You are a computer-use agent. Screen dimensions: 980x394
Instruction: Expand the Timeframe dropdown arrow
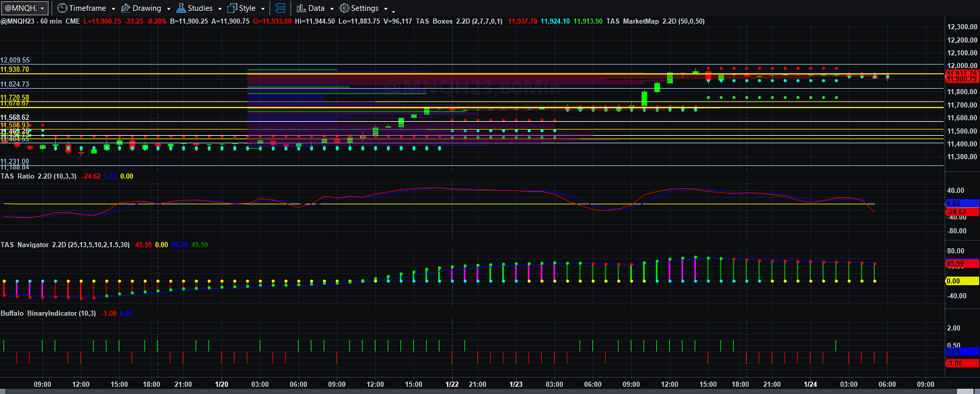point(113,9)
